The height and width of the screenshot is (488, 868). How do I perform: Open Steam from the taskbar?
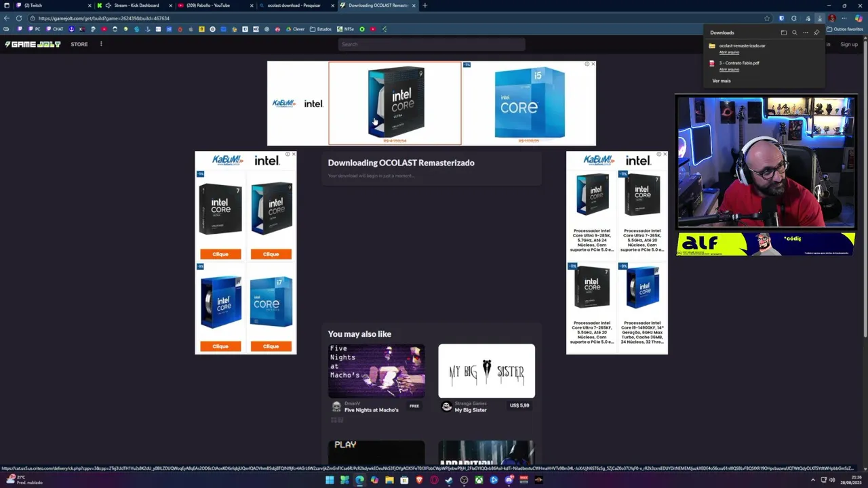click(x=449, y=480)
